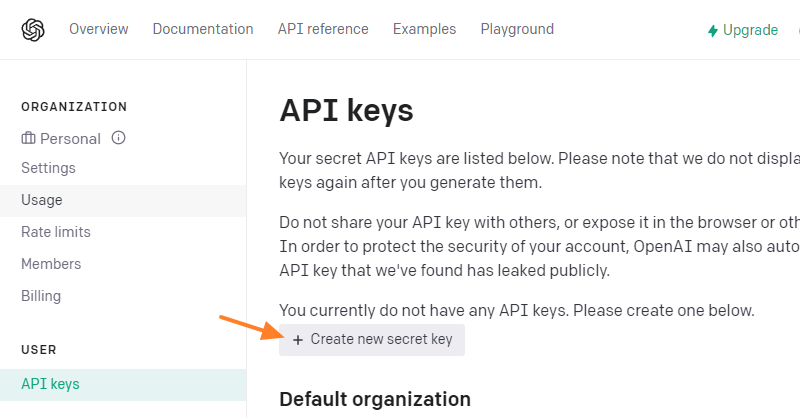This screenshot has width=800, height=418.
Task: Click the lightning bolt Upgrade icon
Action: coord(713,31)
